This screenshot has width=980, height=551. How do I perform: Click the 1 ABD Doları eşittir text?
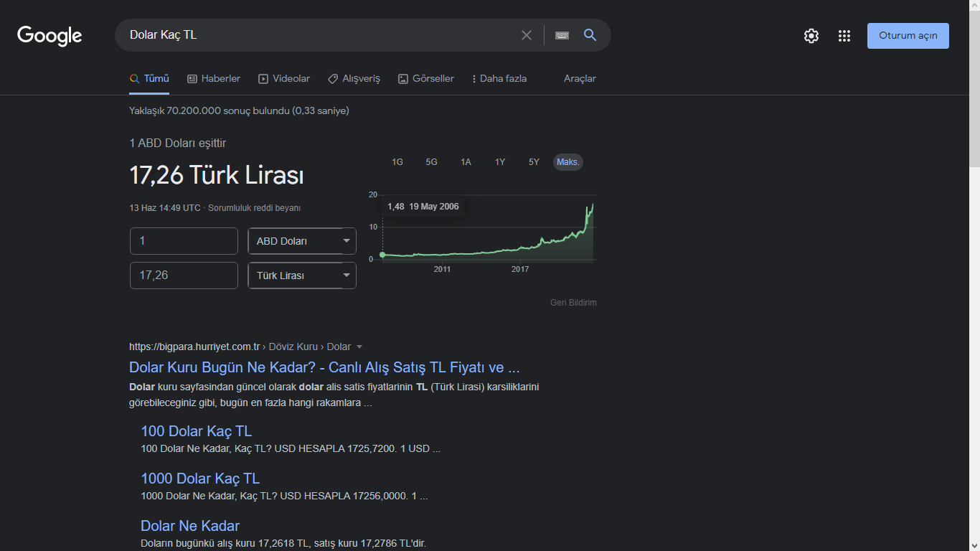pos(177,143)
